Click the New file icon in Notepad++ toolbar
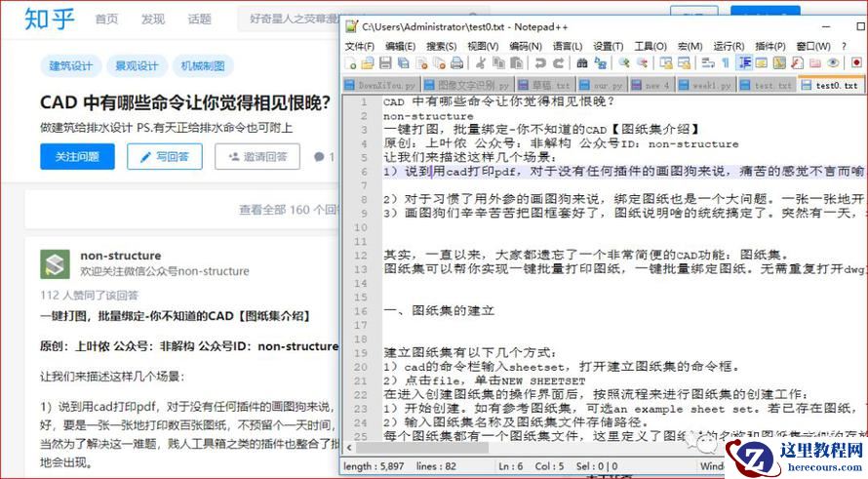Viewport: 868px width, 479px height. [350, 63]
